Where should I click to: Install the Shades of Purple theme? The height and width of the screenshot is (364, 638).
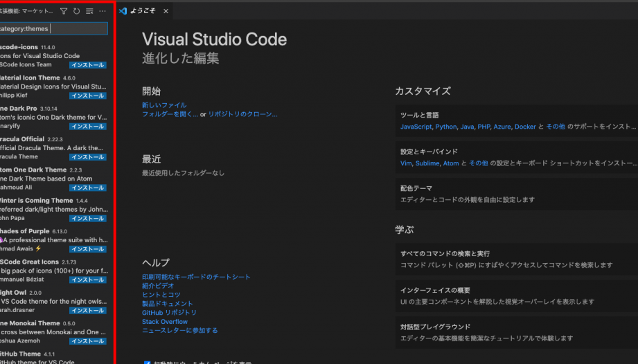[88, 249]
